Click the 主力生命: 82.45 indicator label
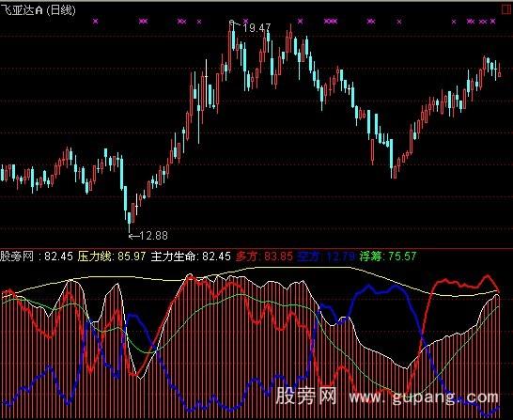Viewport: 513px width, 420px height. (191, 257)
